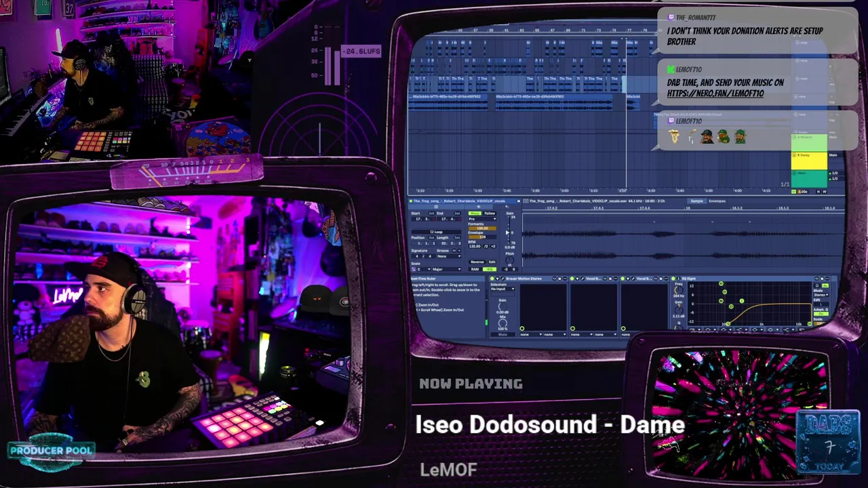
Task: Click the Position Set button
Action: [431, 238]
